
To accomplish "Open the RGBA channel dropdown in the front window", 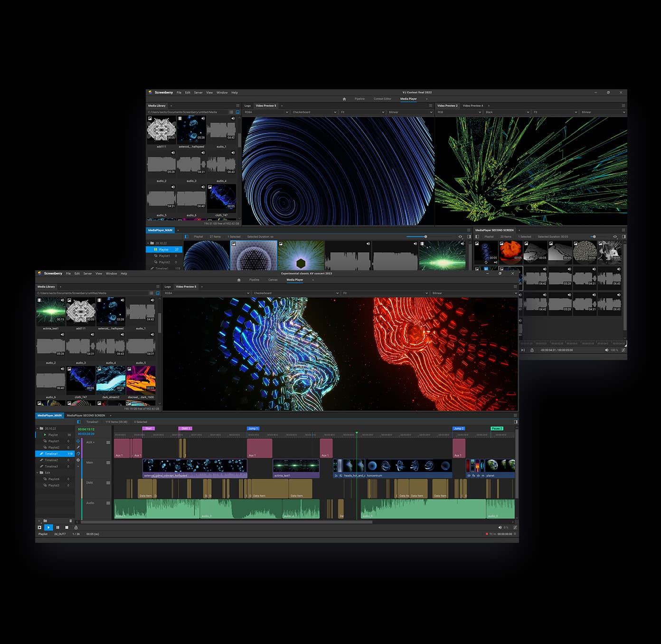I will coord(207,293).
